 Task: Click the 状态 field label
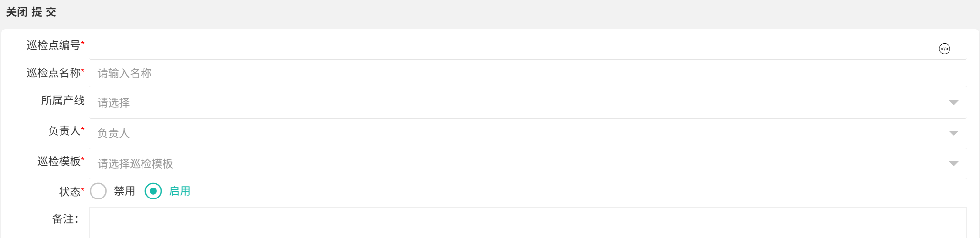[x=70, y=192]
